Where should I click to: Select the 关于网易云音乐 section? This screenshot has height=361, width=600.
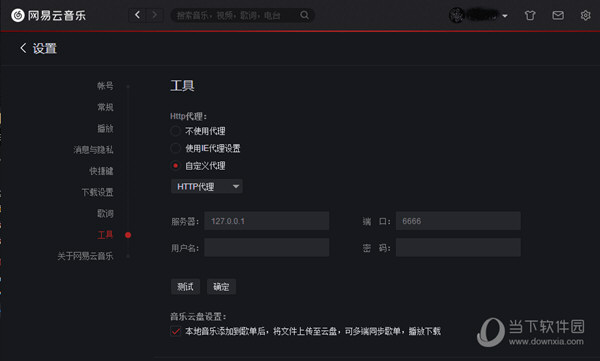click(x=85, y=256)
